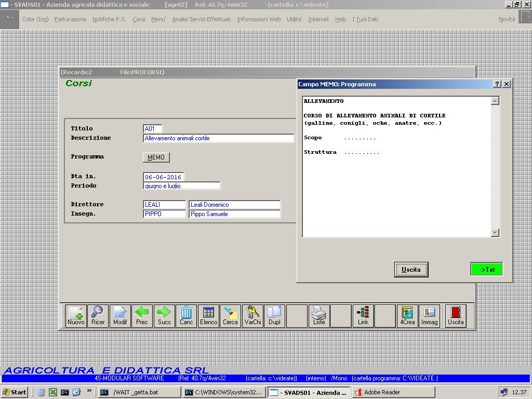Open the Notifiche P.S. menu
Viewport: 532px width, 399px height.
(109, 19)
